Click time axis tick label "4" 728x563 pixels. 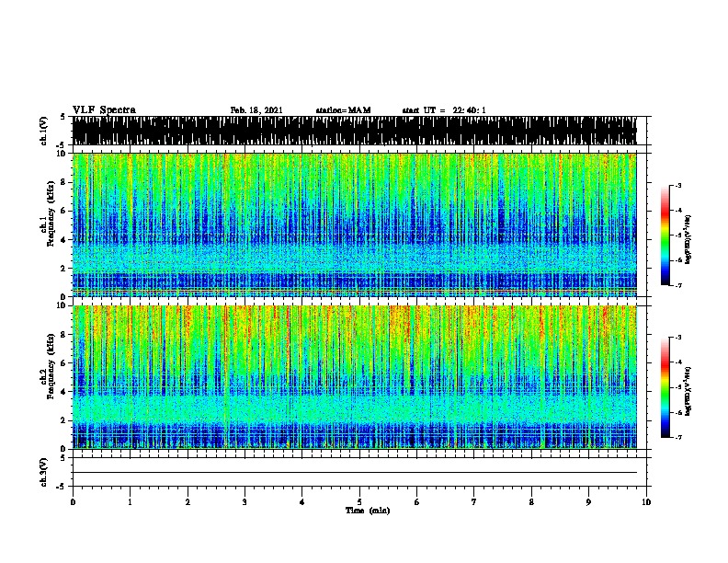click(302, 502)
